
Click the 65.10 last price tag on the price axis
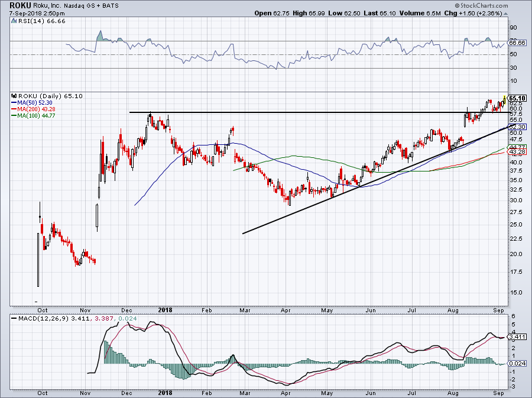[x=518, y=98]
